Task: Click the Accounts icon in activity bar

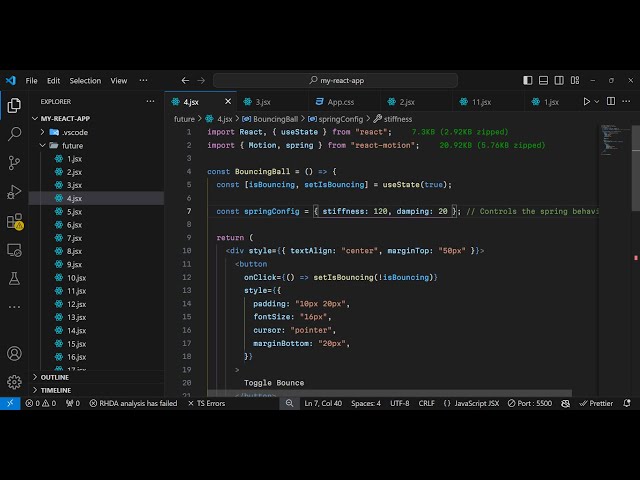Action: (14, 353)
